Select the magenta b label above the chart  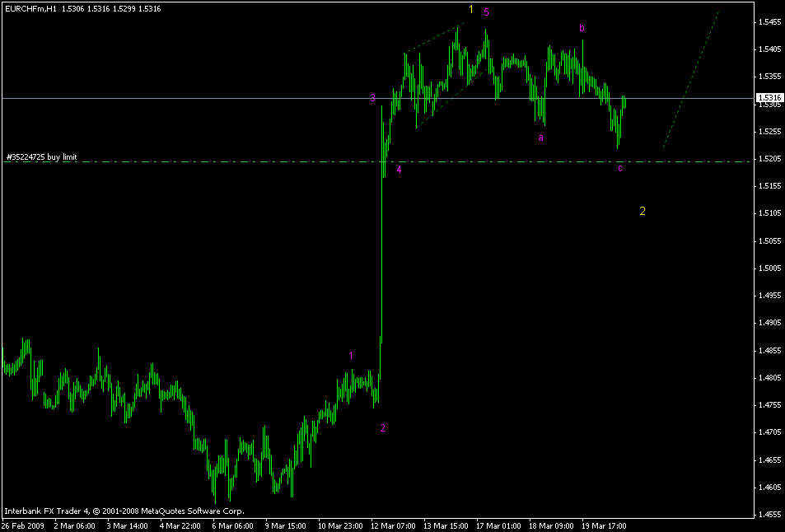(x=582, y=27)
